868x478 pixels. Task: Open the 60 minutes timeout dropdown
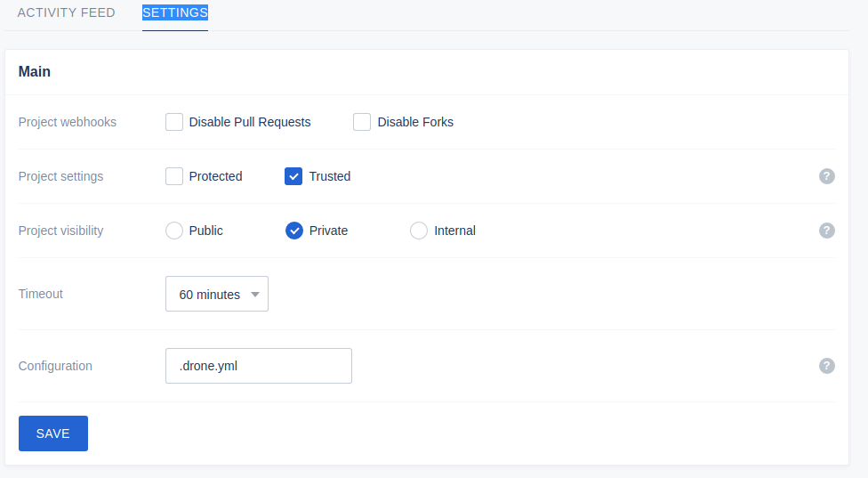[x=216, y=294]
